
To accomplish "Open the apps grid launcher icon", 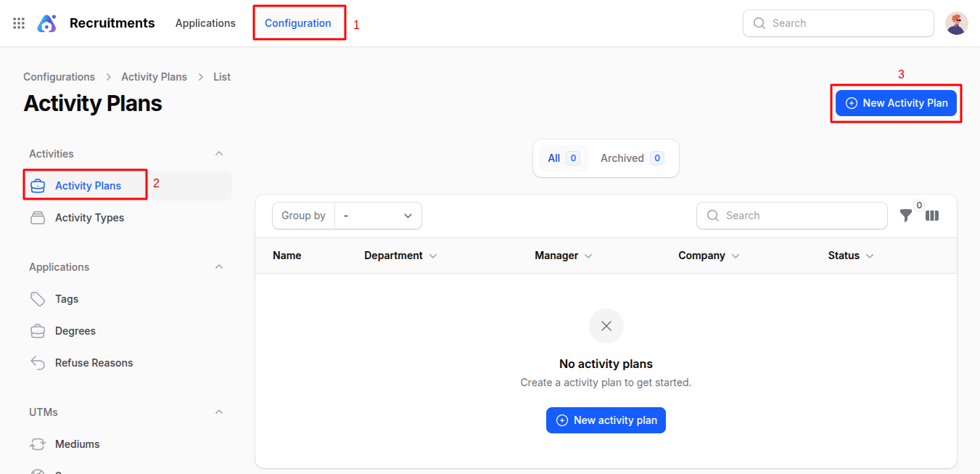I will click(x=19, y=23).
